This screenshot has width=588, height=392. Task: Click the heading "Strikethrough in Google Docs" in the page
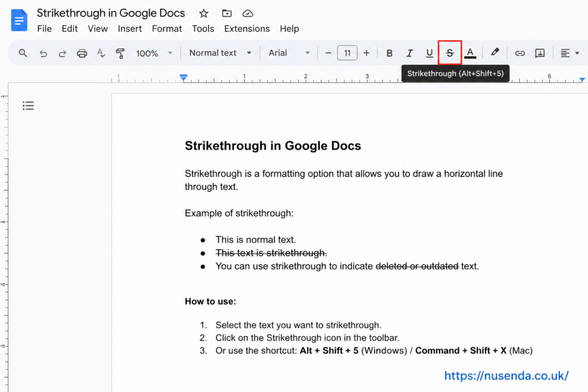click(x=273, y=146)
